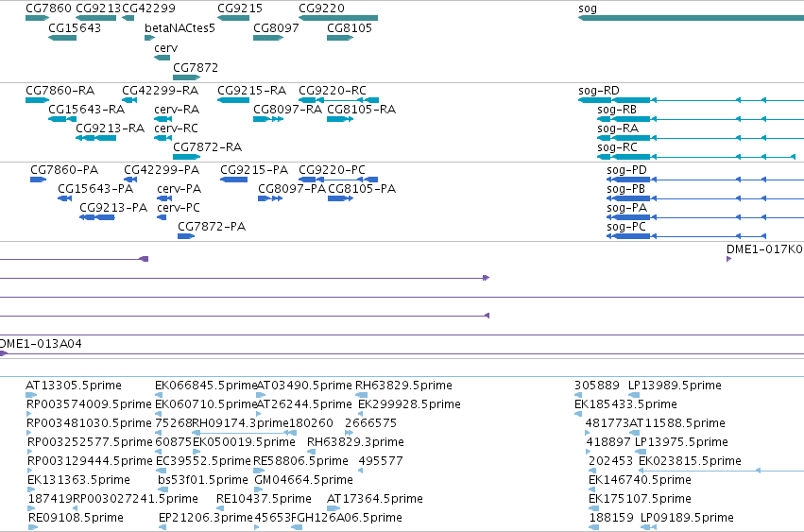804x532 pixels.
Task: Click the sog-PB protein label
Action: 625,189
